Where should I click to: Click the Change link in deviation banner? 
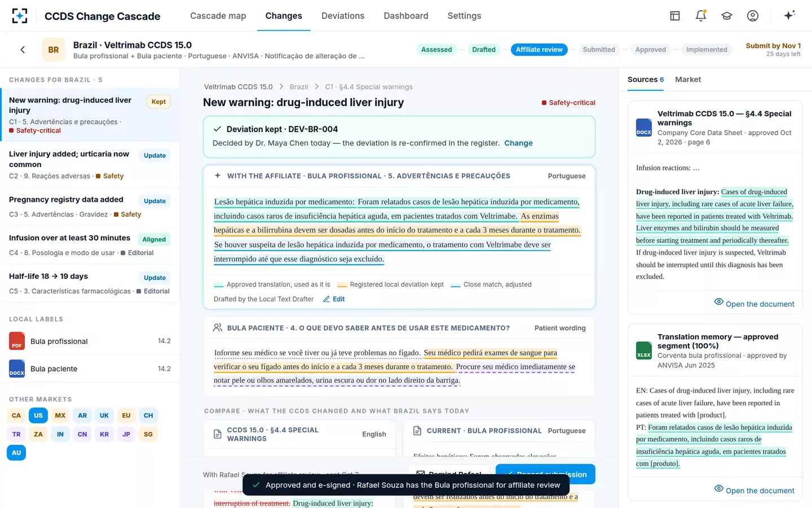click(x=518, y=143)
